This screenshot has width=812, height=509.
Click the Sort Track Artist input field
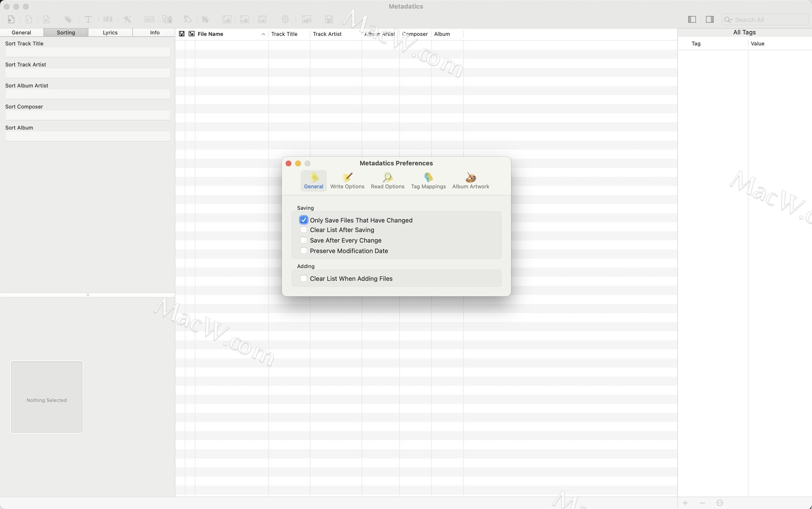click(x=88, y=73)
